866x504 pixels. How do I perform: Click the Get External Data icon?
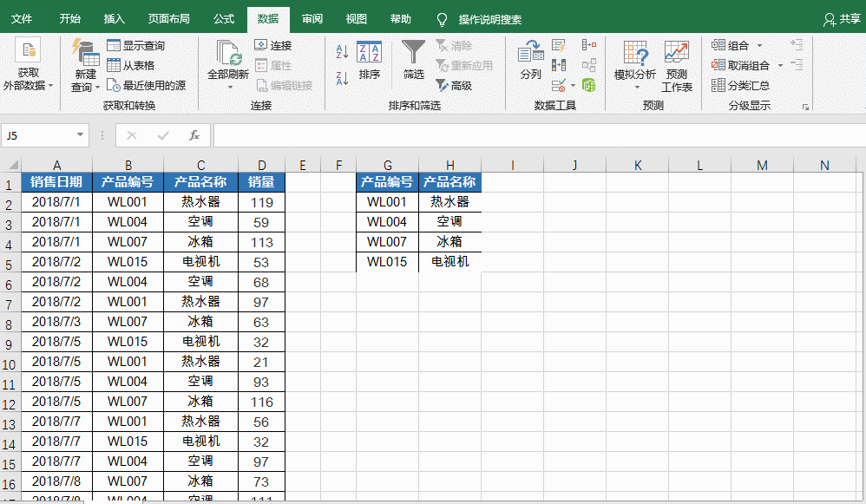28,51
